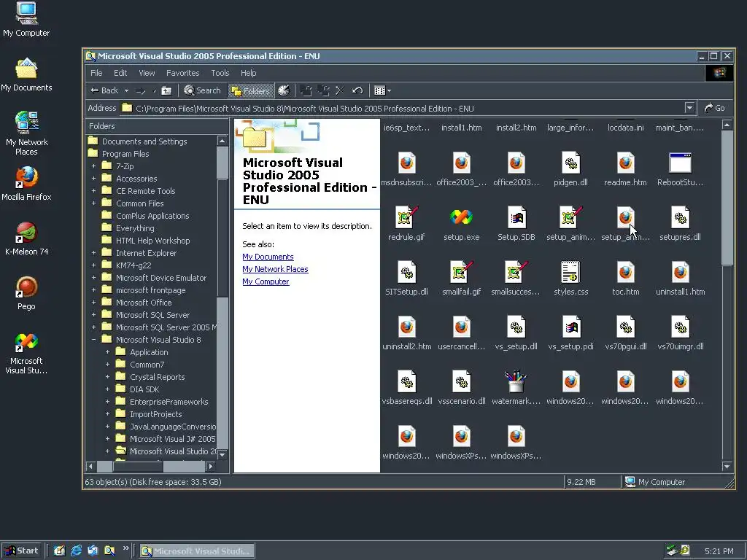Collapse the Microsoft Visual Studio 8 node
The image size is (747, 560).
93,340
